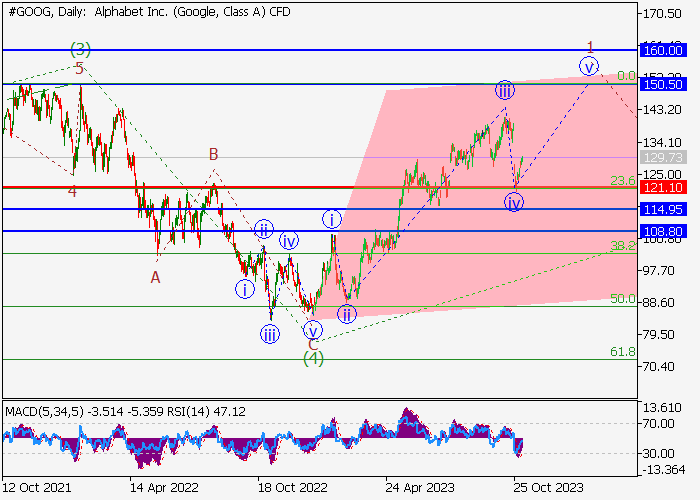Click the 0.0 Fibonacci level label
The width and height of the screenshot is (700, 500).
point(626,76)
